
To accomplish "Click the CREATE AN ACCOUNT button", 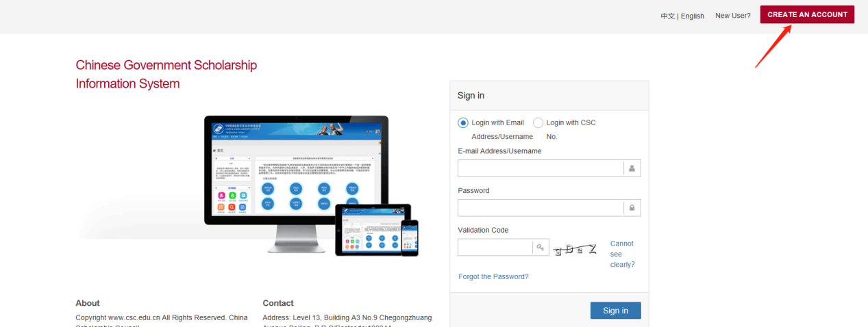I will [806, 14].
